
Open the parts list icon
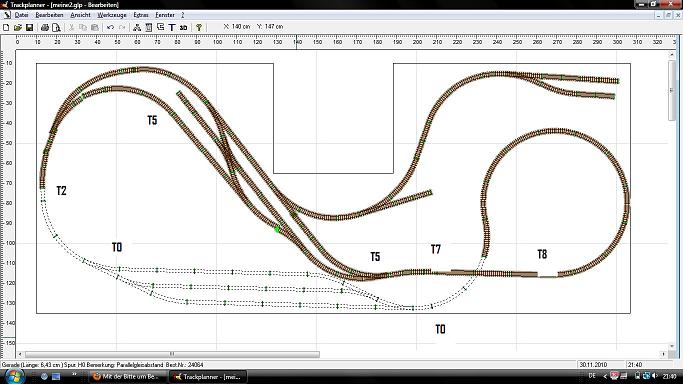click(149, 27)
